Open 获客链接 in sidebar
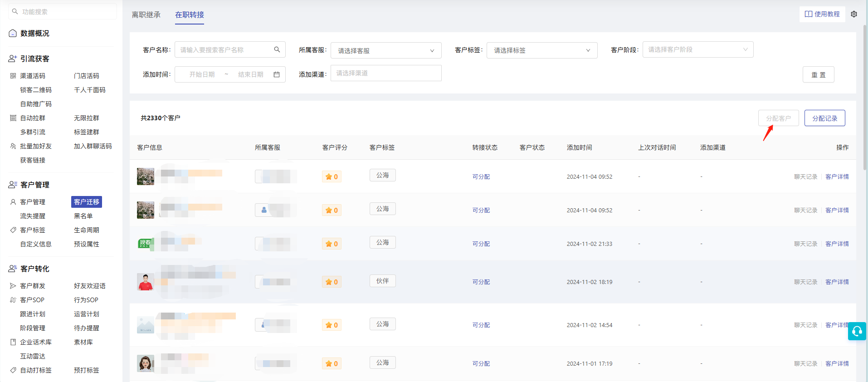Screen dimensions: 868x382 coord(33,160)
